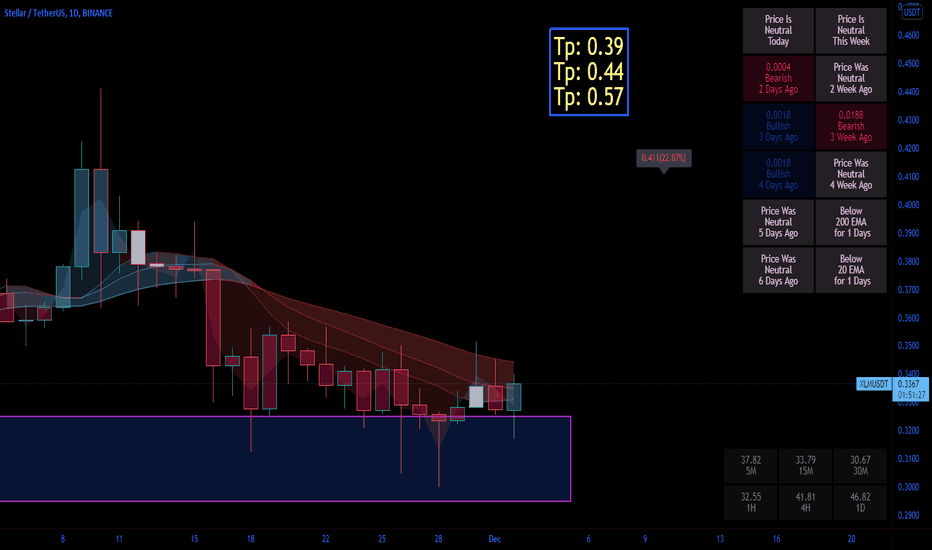932x550 pixels.
Task: Click the 0.3800 price axis label
Action: (x=908, y=261)
